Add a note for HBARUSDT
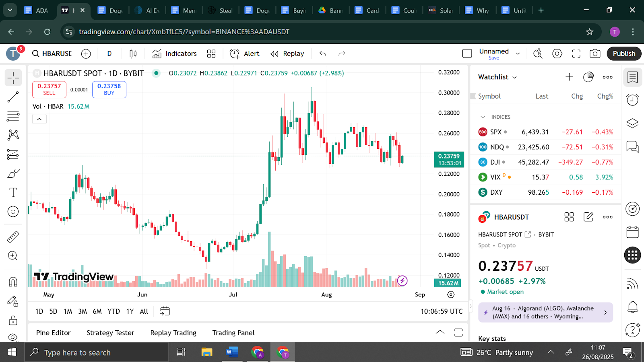Image resolution: width=644 pixels, height=362 pixels. 588,217
